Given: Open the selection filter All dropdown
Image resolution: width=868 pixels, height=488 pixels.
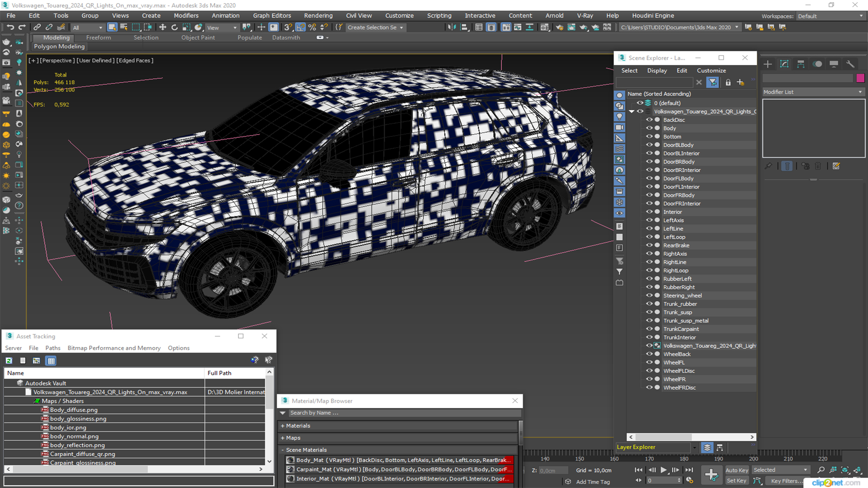Looking at the screenshot, I should pos(88,28).
